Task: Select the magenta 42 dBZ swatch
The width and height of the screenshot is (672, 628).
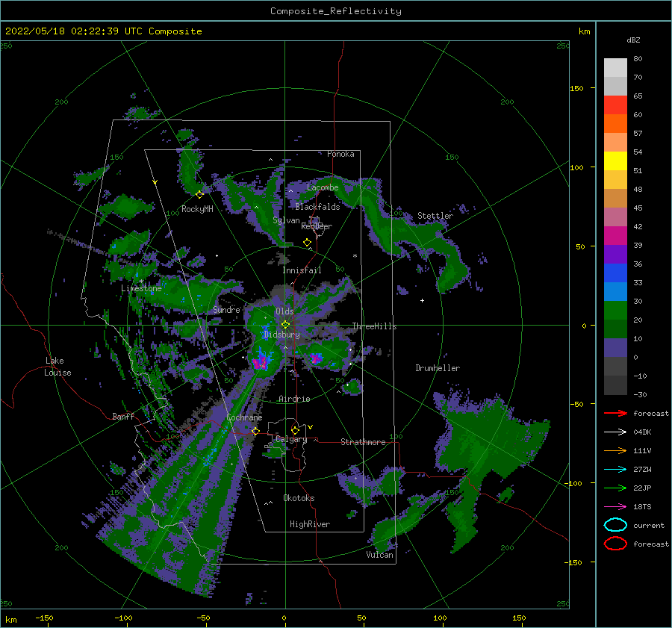Action: click(x=615, y=235)
